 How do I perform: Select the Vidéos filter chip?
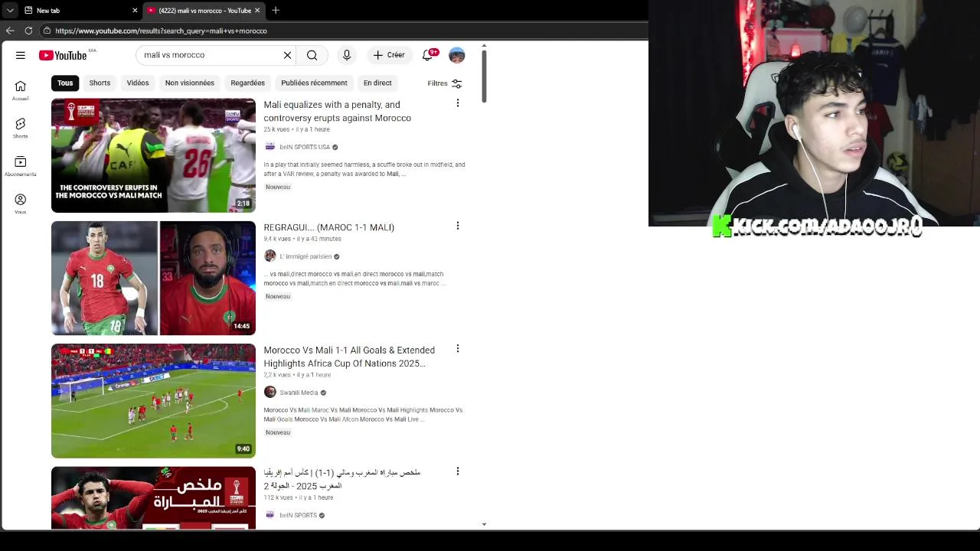click(x=138, y=83)
